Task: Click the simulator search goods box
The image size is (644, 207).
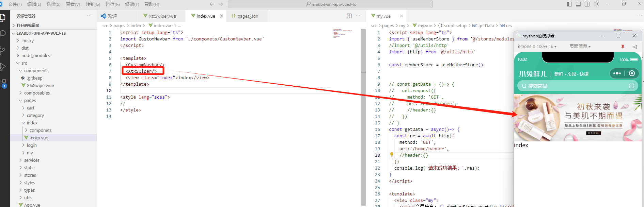Action: pyautogui.click(x=578, y=86)
